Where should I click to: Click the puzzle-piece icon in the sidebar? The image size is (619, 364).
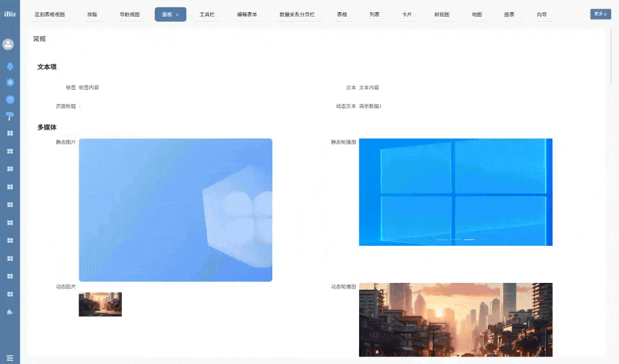[x=10, y=312]
